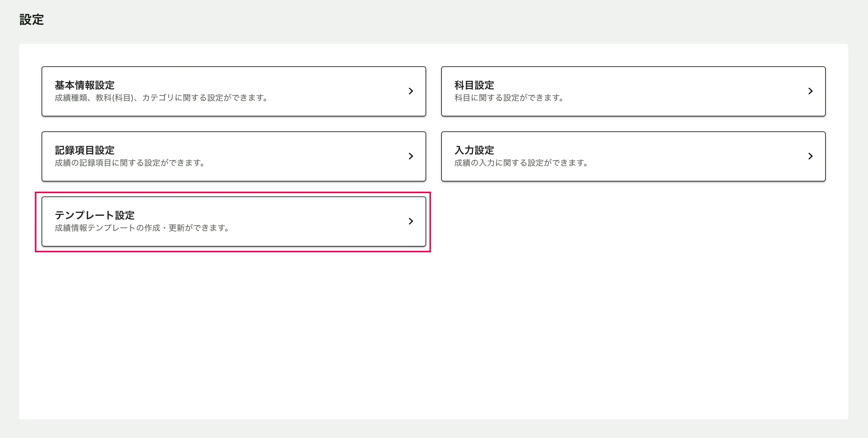This screenshot has width=868, height=438.
Task: Click the chevron arrow on 入力設定 card
Action: (x=810, y=156)
